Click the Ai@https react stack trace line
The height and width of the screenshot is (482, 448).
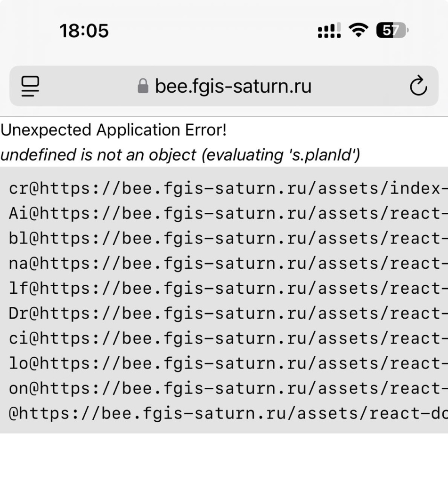pos(228,213)
